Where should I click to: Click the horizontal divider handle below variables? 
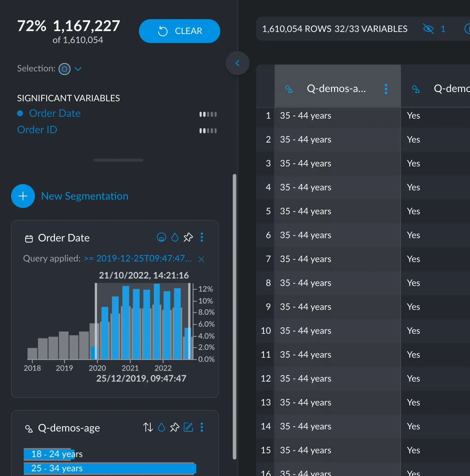118,160
